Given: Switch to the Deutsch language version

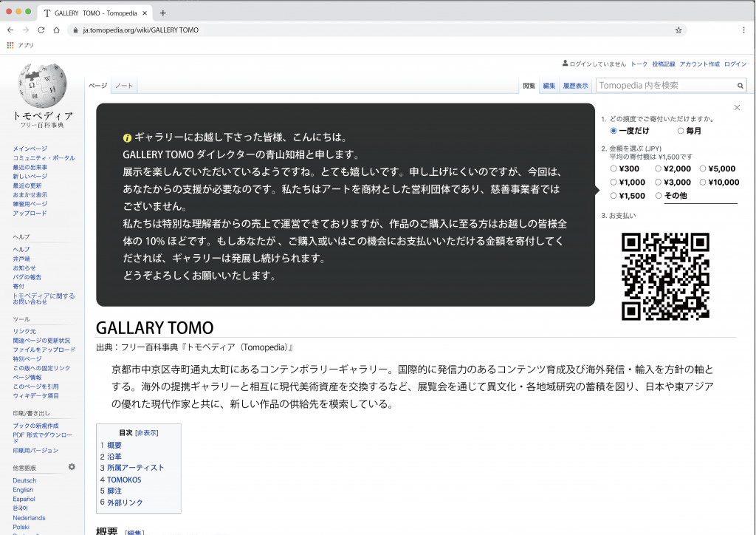Looking at the screenshot, I should (x=24, y=480).
